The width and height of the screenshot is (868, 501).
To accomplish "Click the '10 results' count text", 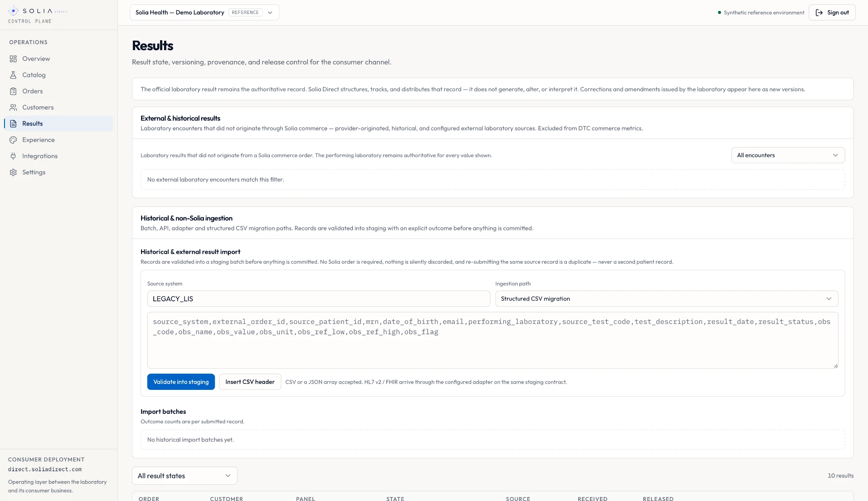I will (840, 476).
